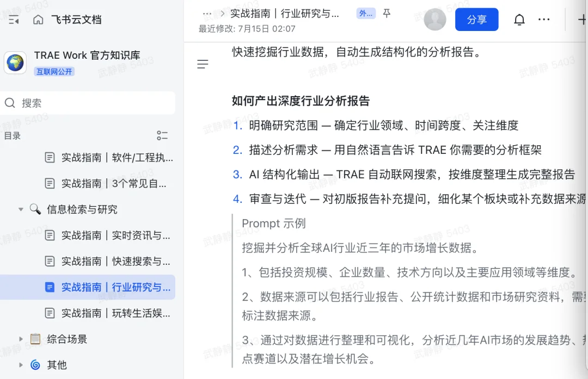Screen dimensions: 588x379
Task: Open the more options menu in header
Action: pyautogui.click(x=544, y=20)
